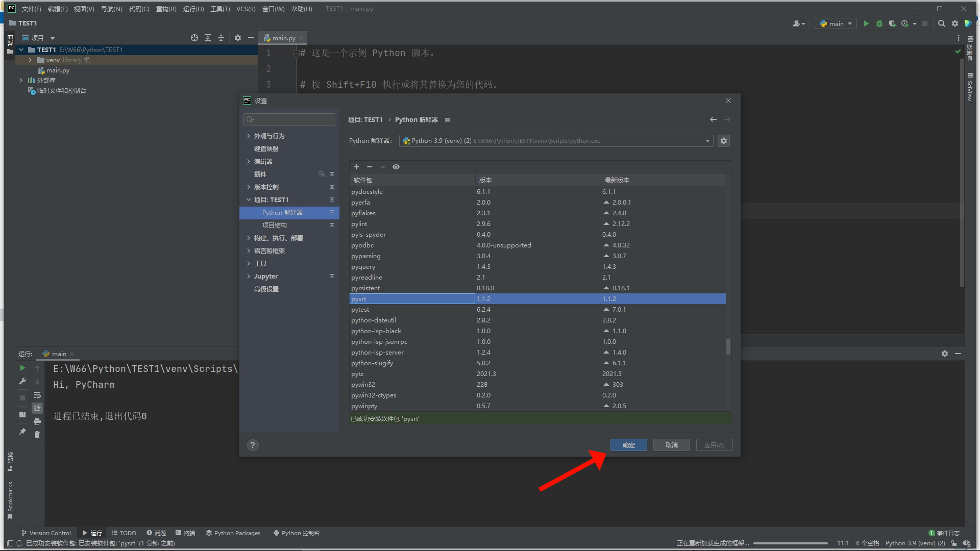This screenshot has height=551, width=980.
Task: Click the 确定 confirm button
Action: click(x=629, y=445)
